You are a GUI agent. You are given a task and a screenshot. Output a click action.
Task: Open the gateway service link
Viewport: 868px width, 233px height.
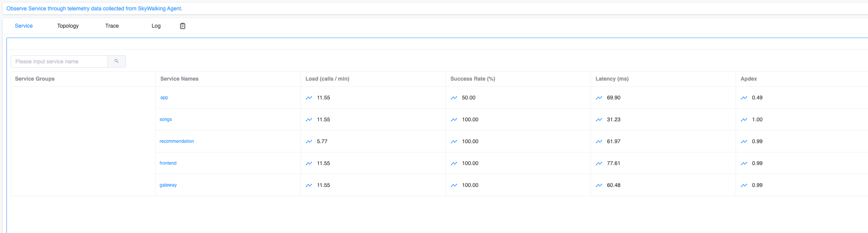click(168, 185)
